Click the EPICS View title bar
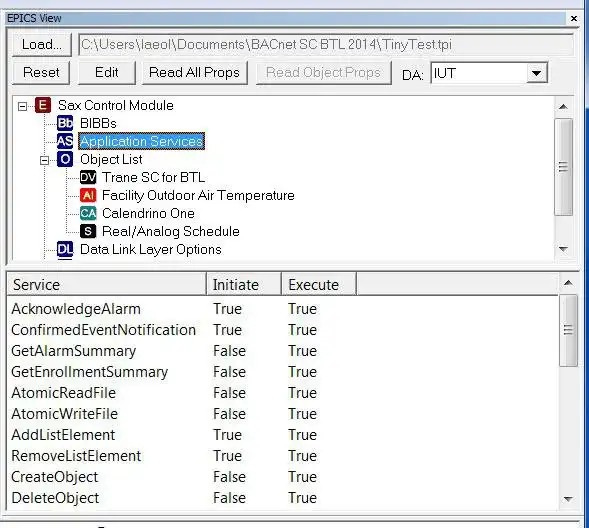 coord(285,18)
